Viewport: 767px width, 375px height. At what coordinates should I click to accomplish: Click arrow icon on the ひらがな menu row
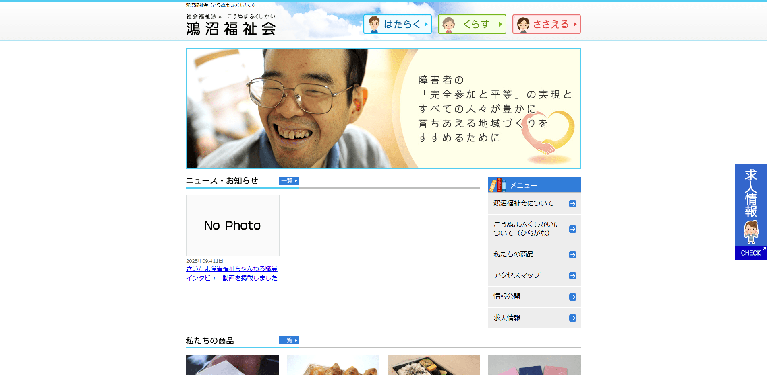572,229
